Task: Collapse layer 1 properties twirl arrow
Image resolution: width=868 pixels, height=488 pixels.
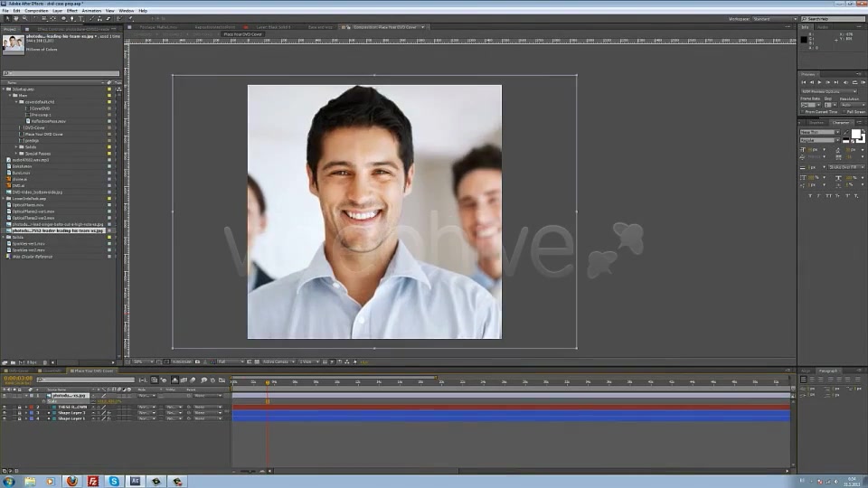Action: tap(26, 396)
